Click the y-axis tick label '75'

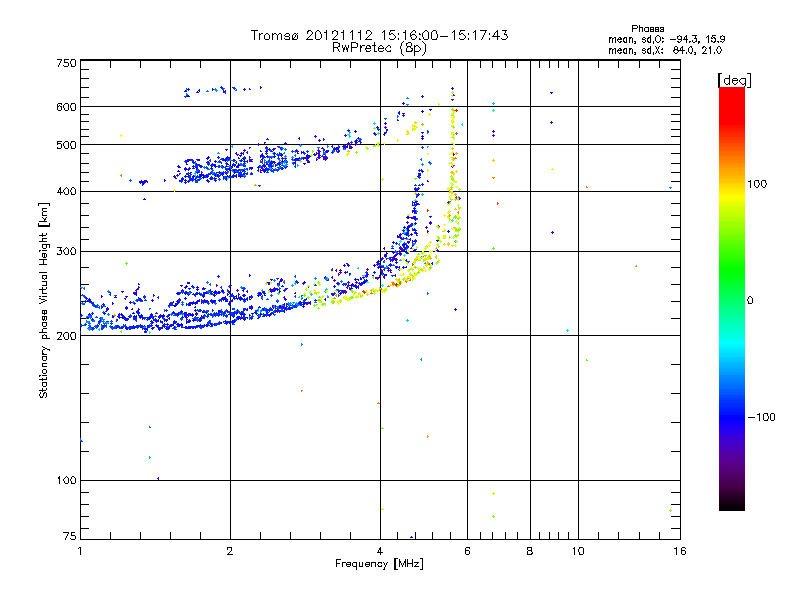coord(70,536)
